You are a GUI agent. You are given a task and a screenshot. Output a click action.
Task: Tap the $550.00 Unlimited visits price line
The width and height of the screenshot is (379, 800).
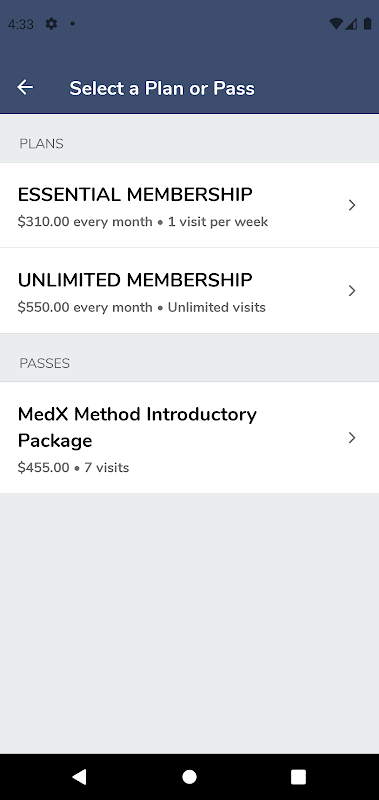142,308
